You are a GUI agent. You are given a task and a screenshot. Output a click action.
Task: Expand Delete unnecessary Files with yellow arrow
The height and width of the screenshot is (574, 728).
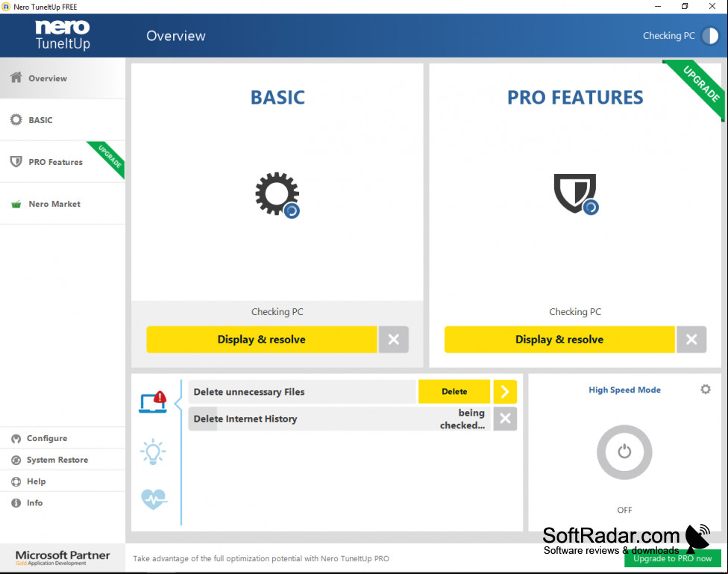coord(505,391)
